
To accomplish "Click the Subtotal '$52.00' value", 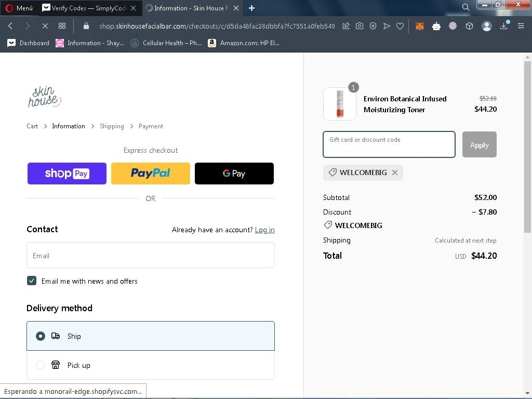I will pyautogui.click(x=486, y=197).
